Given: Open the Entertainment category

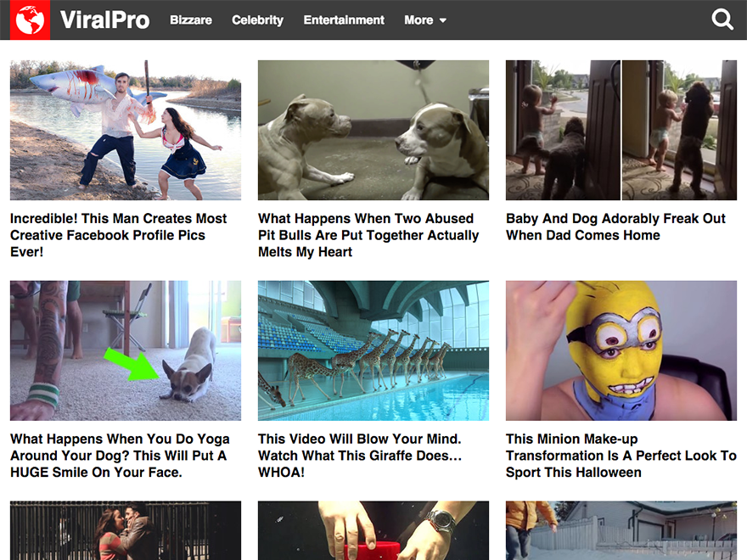Looking at the screenshot, I should [344, 20].
